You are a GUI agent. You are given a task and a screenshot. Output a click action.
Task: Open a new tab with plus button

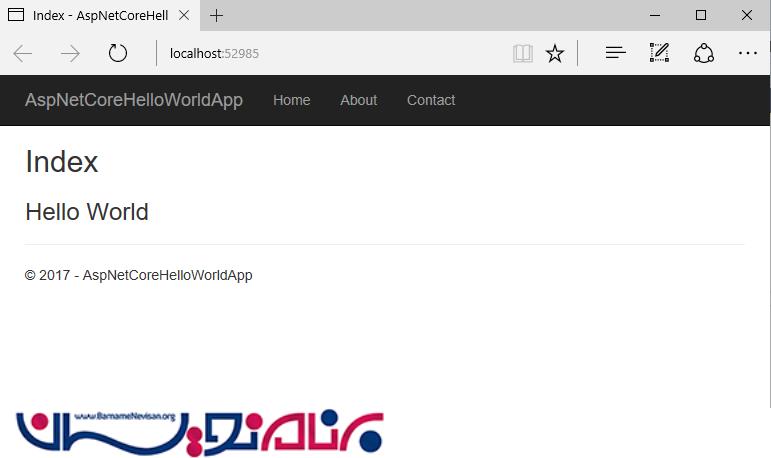(217, 15)
